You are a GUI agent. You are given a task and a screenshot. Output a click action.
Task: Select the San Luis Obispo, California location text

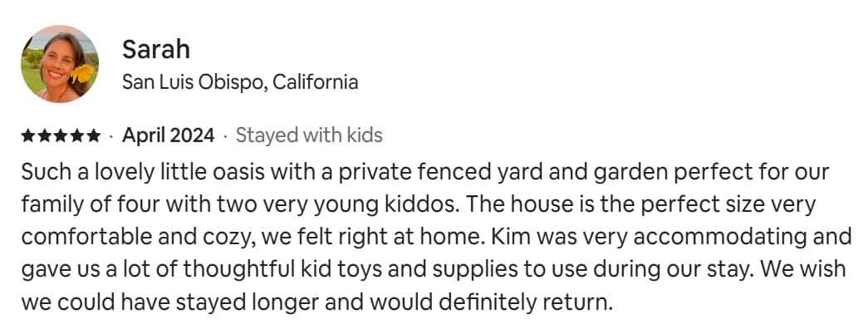(x=240, y=82)
